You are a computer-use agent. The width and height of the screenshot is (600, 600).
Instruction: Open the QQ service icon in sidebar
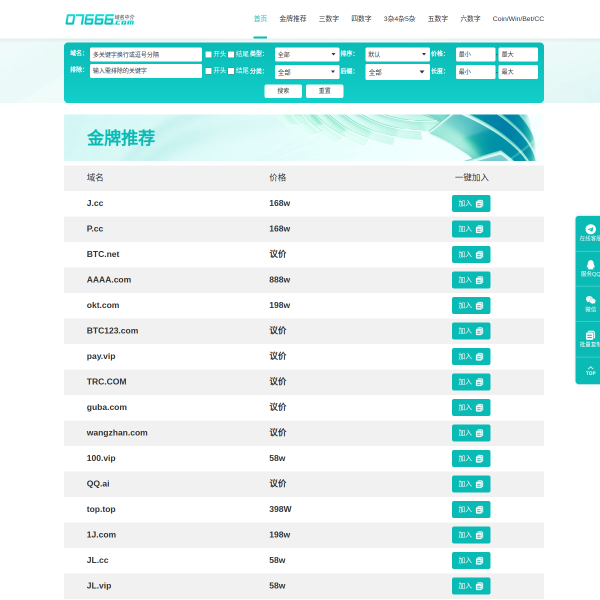coord(590,264)
